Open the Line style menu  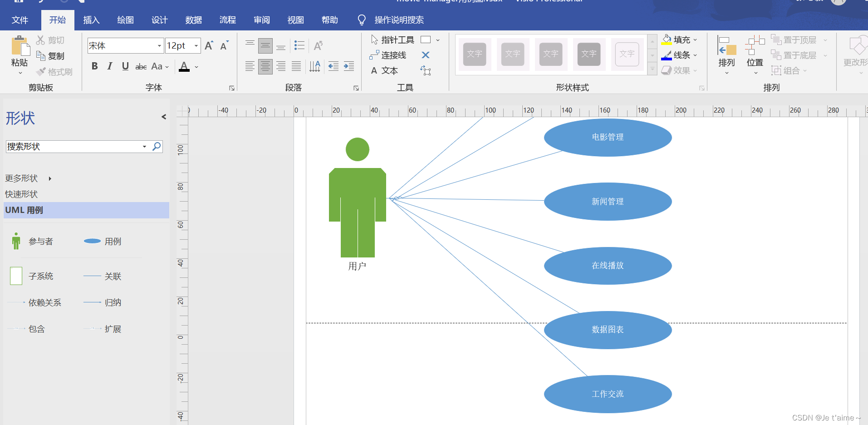coord(679,55)
